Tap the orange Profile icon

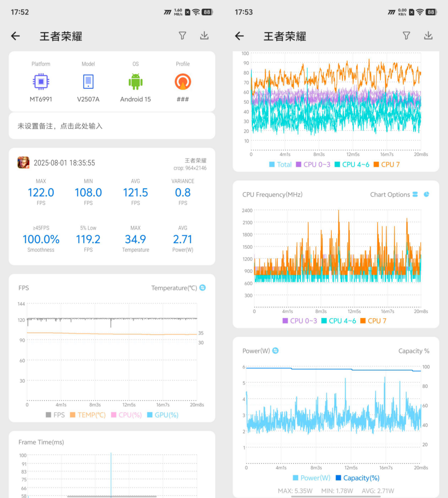pos(183,82)
